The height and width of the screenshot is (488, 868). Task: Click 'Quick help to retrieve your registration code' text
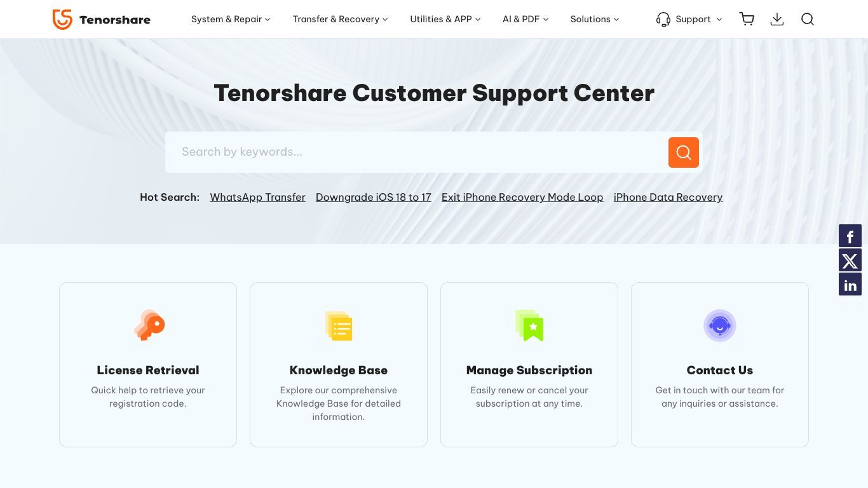148,396
